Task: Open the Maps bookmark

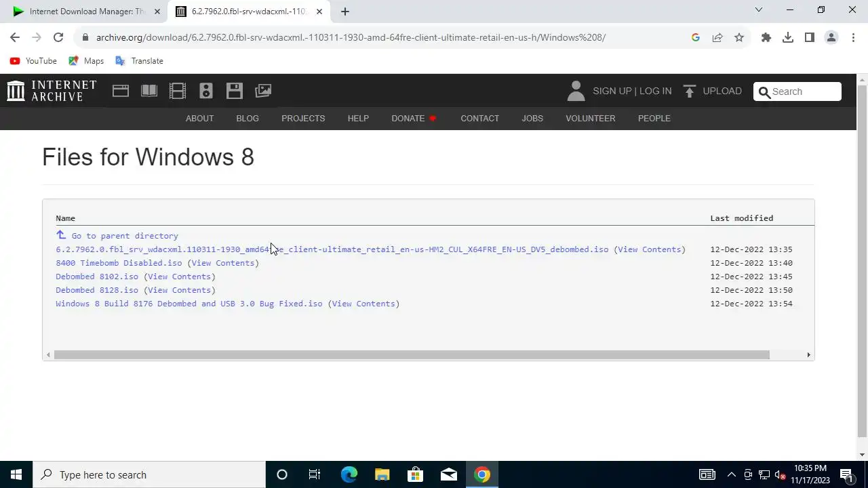Action: click(x=86, y=61)
